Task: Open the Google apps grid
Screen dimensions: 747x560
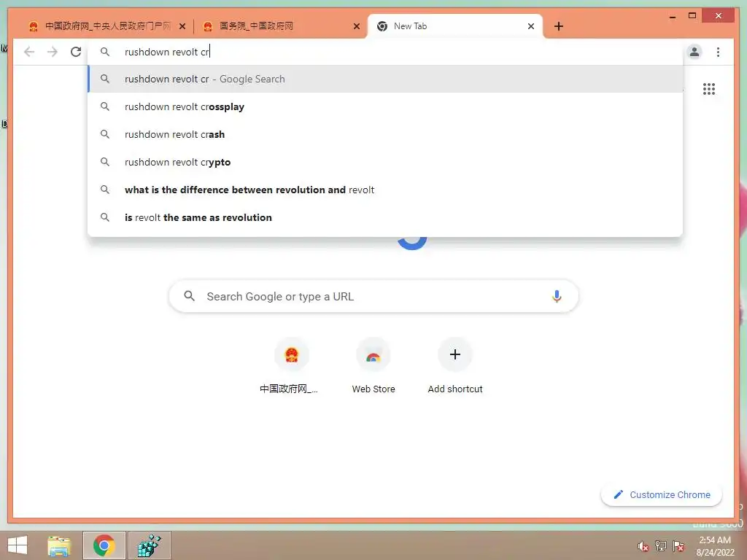Action: pos(709,89)
